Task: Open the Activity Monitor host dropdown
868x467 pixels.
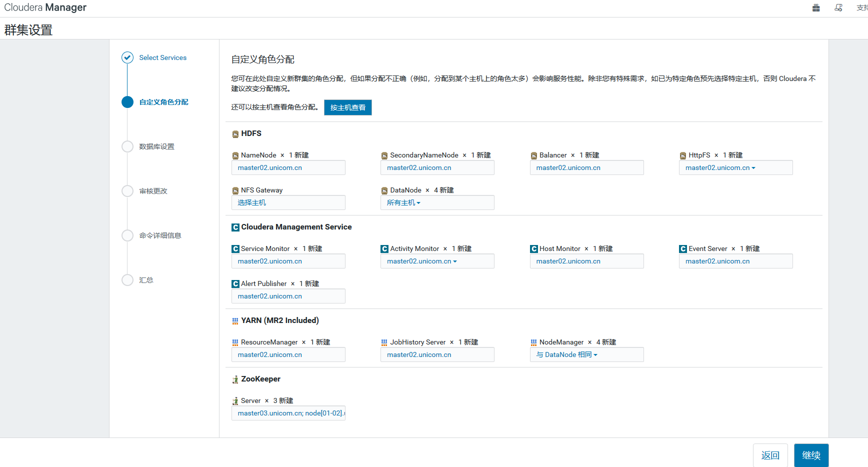Action: click(x=437, y=261)
